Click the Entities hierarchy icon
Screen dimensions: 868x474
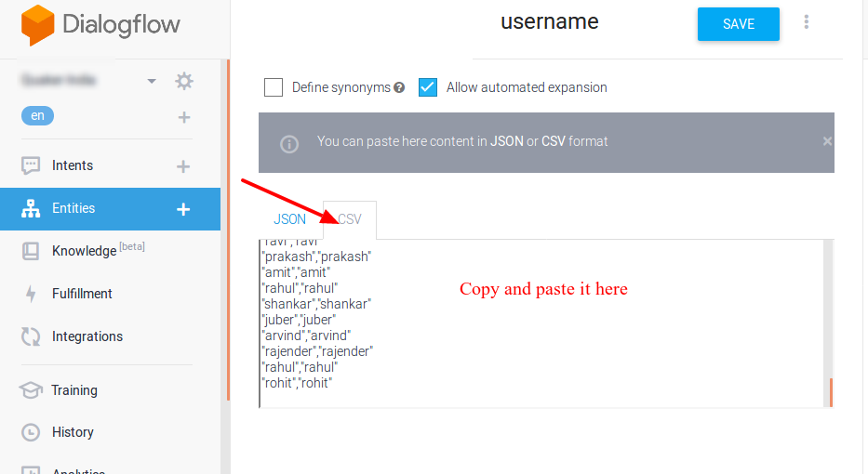31,208
